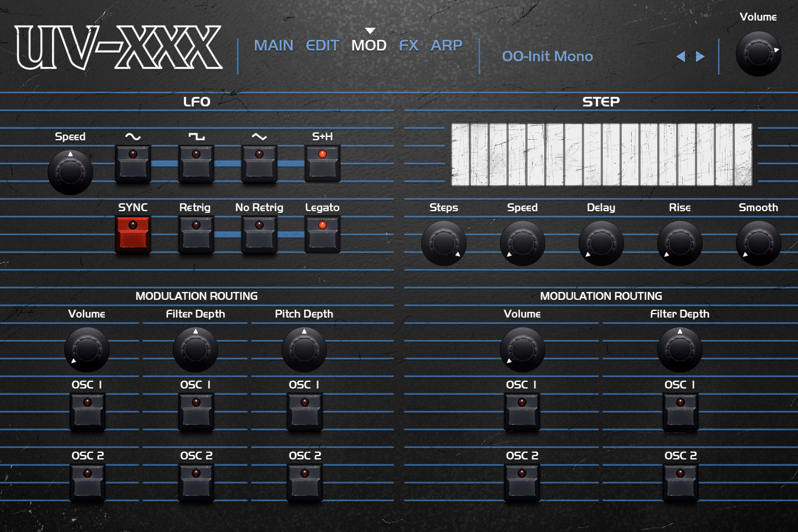Click the next preset right arrow

(700, 57)
